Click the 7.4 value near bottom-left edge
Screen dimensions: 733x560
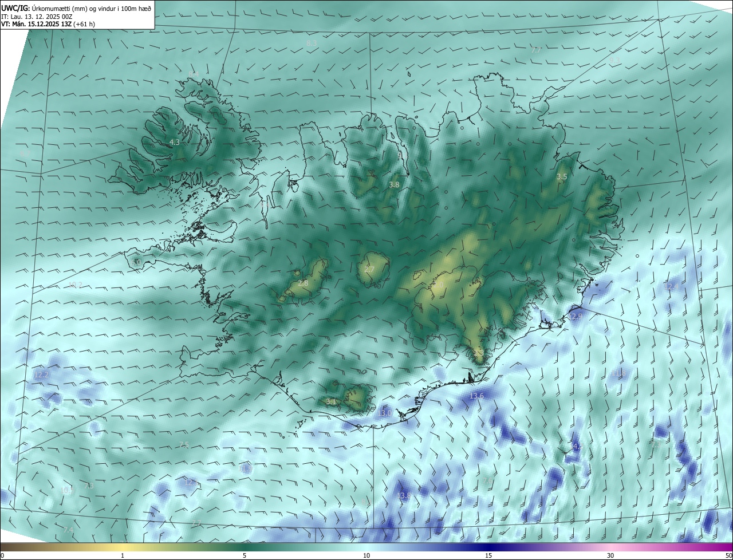[x=68, y=530]
